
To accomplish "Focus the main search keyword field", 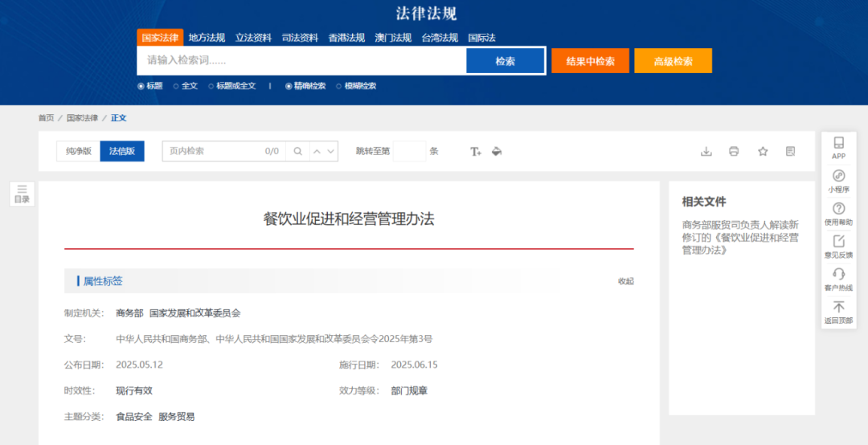I will pos(301,61).
